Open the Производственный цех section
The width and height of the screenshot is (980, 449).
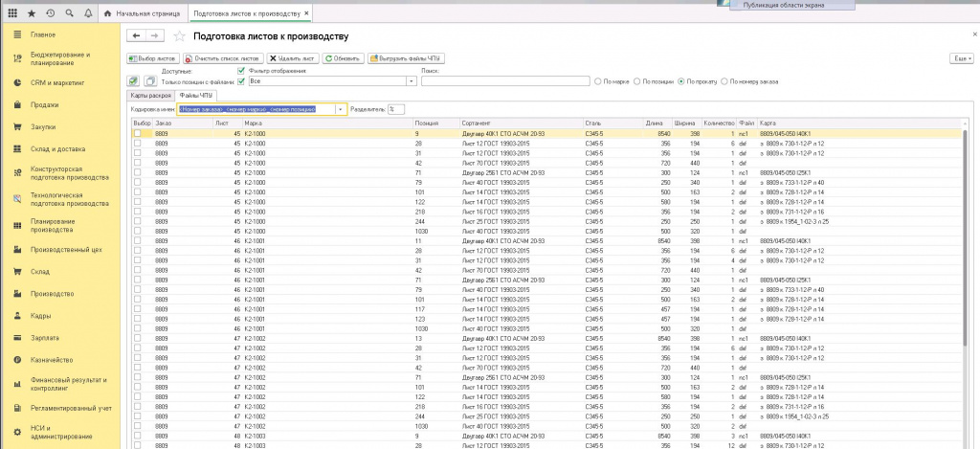coord(66,250)
